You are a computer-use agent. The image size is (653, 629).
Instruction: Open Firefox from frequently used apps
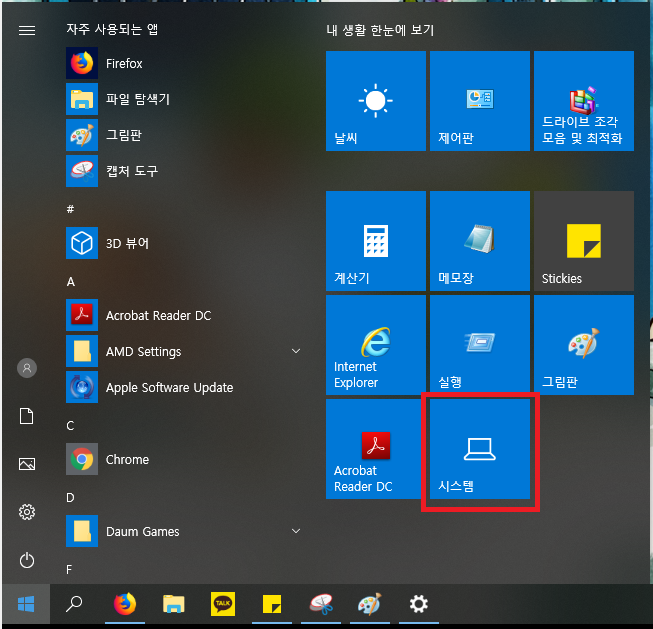[x=183, y=63]
